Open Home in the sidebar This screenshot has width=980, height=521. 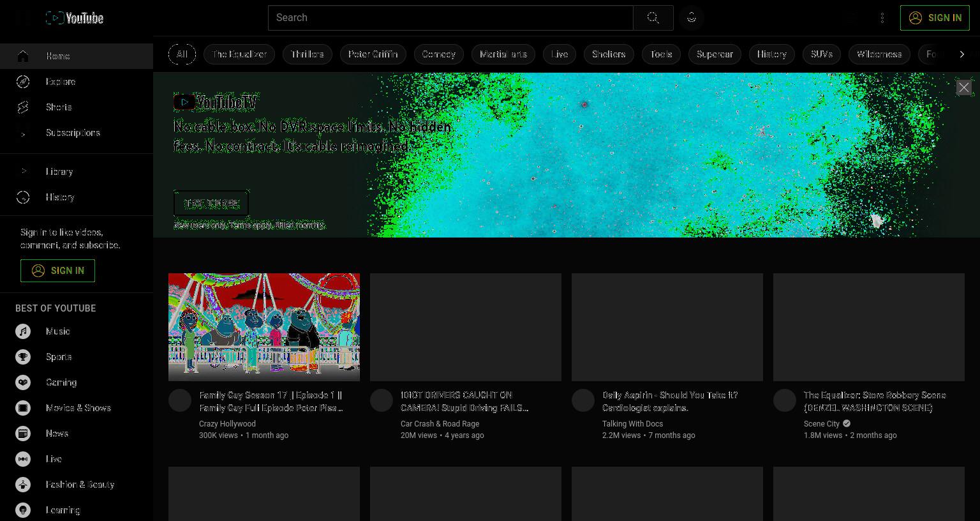[x=77, y=56]
